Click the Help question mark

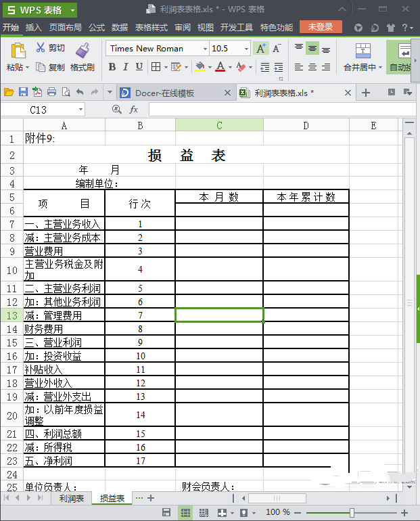pyautogui.click(x=404, y=27)
